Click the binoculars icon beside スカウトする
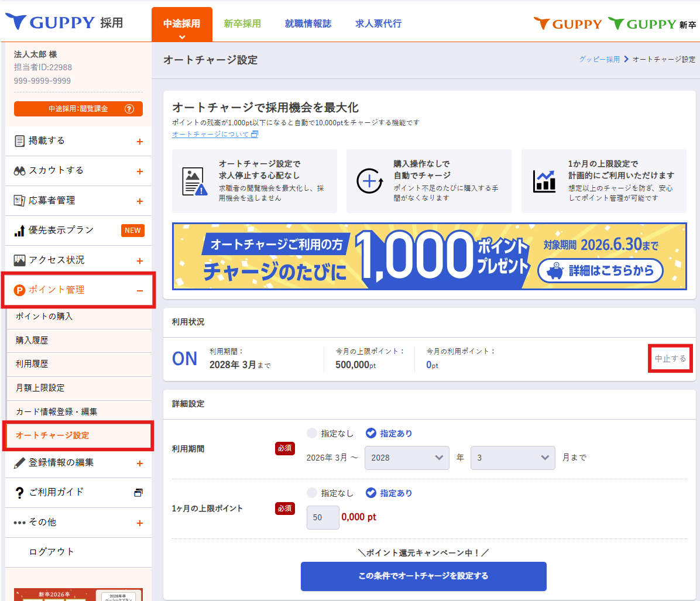The image size is (700, 601). coord(20,171)
